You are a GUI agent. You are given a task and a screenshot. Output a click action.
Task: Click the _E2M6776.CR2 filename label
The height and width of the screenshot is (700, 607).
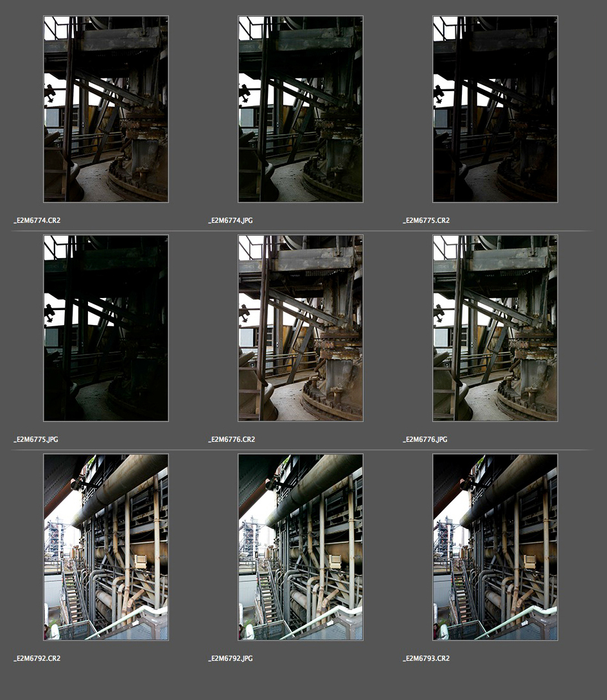point(232,440)
